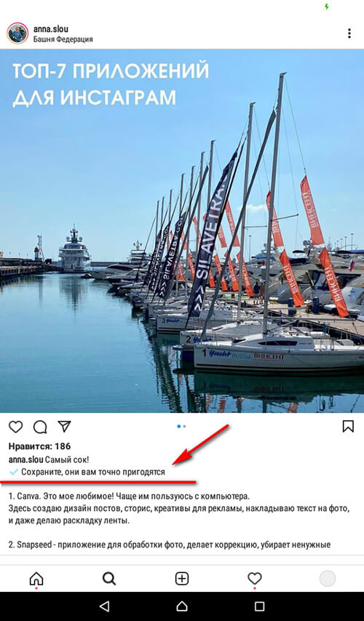
Task: Open anna.slou username in the caption
Action: pos(25,460)
